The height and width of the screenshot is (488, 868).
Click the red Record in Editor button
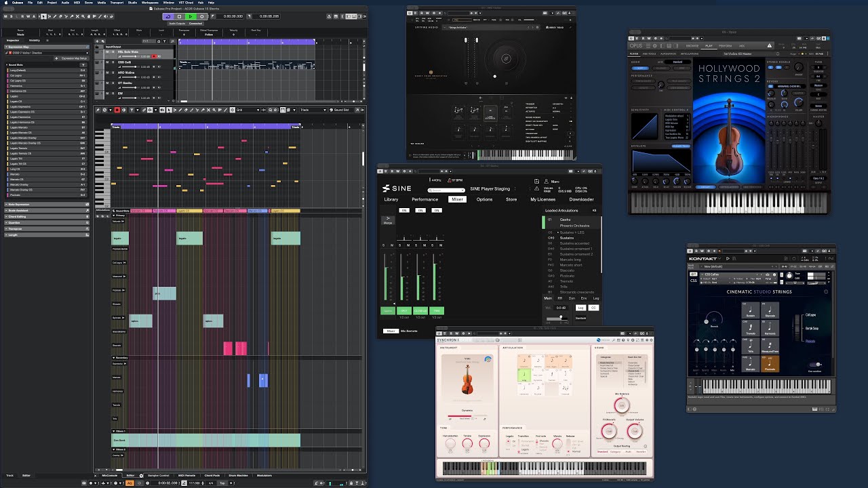coord(117,110)
